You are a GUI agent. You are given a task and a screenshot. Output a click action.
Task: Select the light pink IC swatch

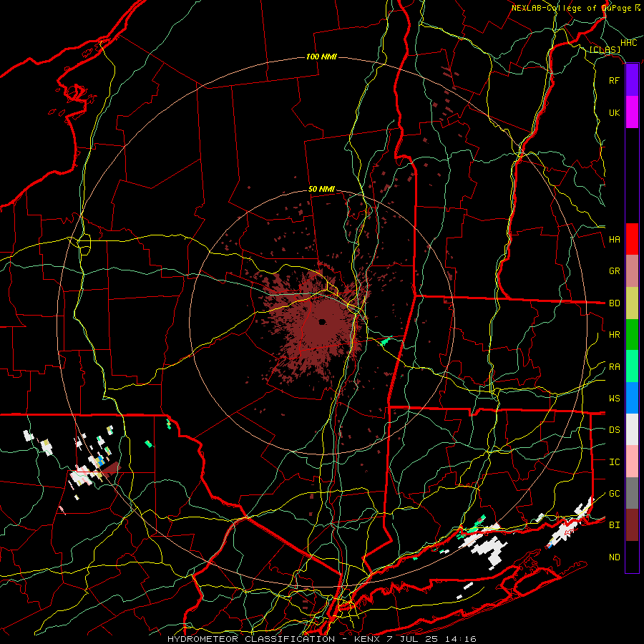coord(632,462)
